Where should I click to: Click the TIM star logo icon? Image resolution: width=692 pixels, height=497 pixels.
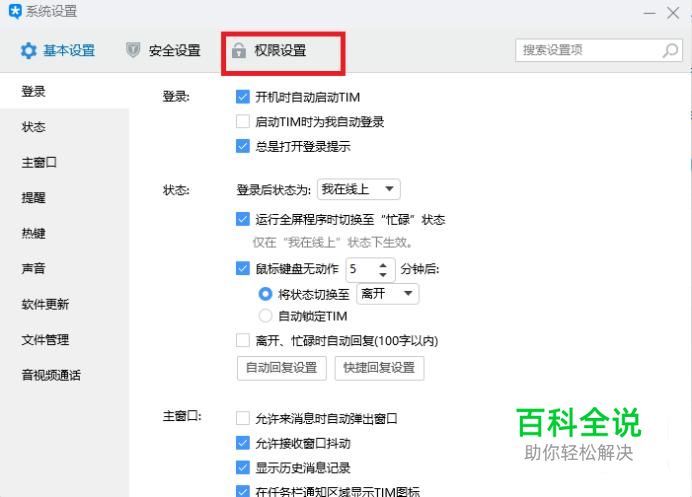pos(15,11)
